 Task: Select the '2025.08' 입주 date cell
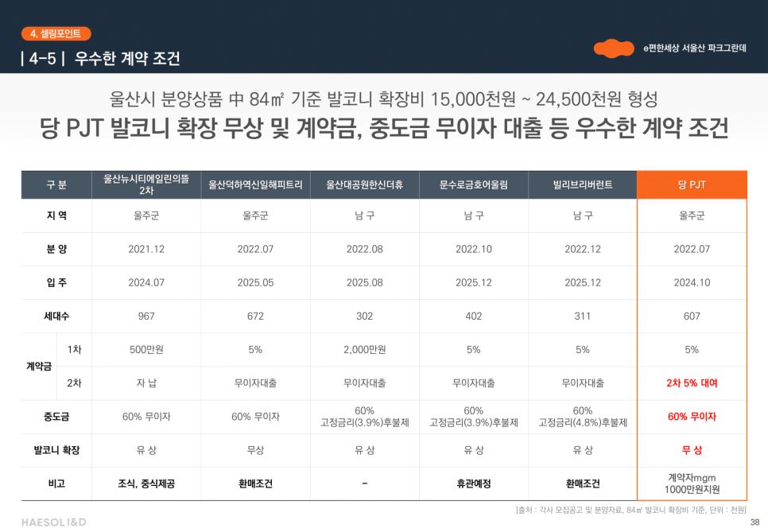[364, 282]
